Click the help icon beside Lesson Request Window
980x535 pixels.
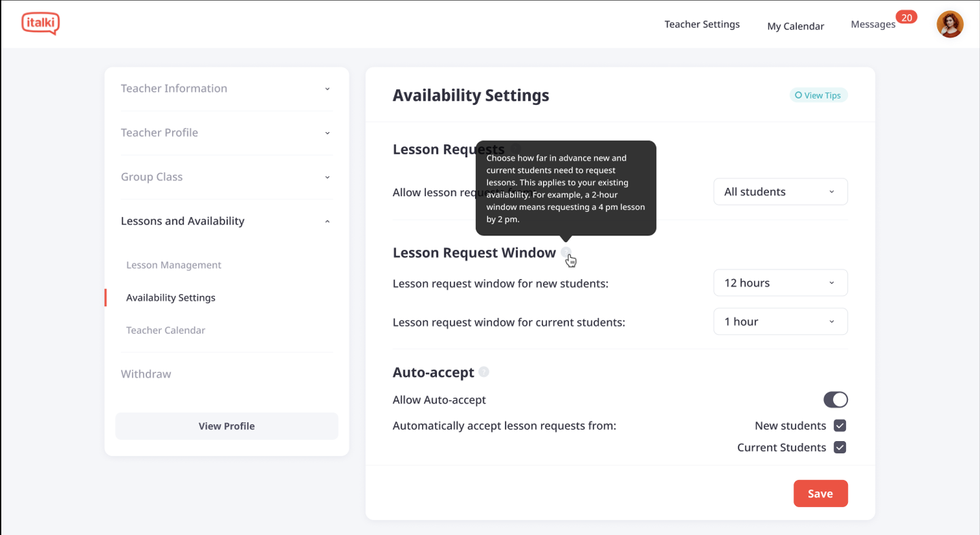(566, 253)
